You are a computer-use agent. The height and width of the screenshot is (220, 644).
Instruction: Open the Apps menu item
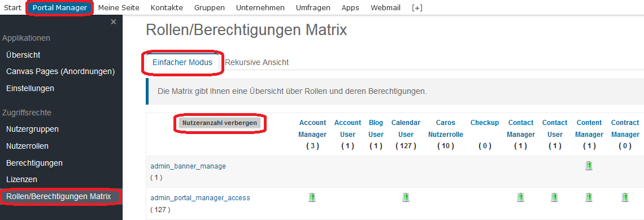pyautogui.click(x=350, y=7)
